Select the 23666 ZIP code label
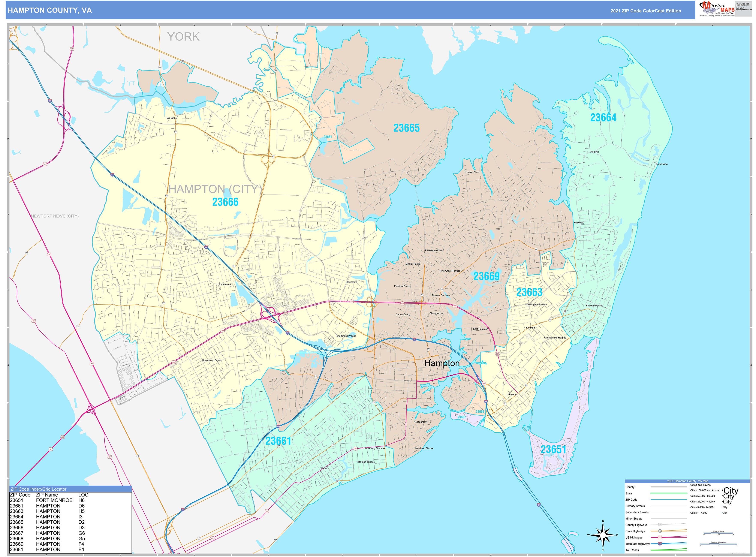This screenshot has height=557, width=756. (x=225, y=202)
